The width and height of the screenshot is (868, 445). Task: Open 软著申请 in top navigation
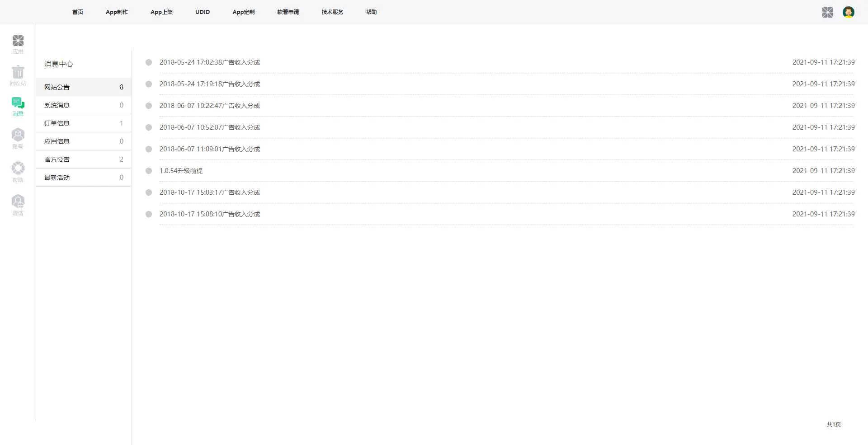pos(288,12)
